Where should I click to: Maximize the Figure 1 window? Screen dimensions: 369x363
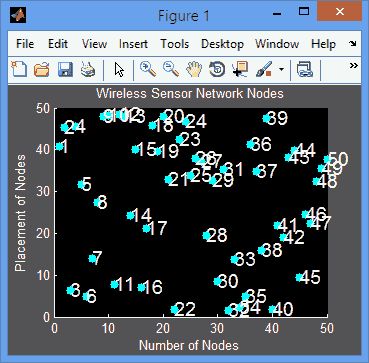[304, 12]
